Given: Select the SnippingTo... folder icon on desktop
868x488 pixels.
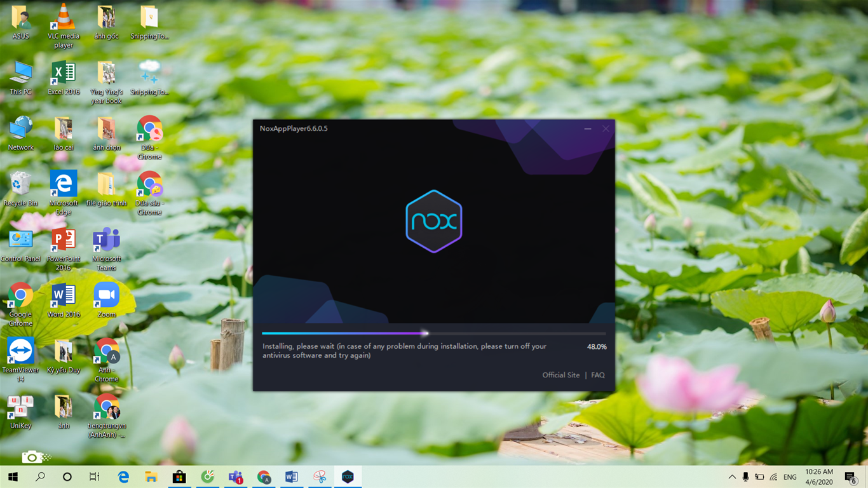Looking at the screenshot, I should point(149,23).
